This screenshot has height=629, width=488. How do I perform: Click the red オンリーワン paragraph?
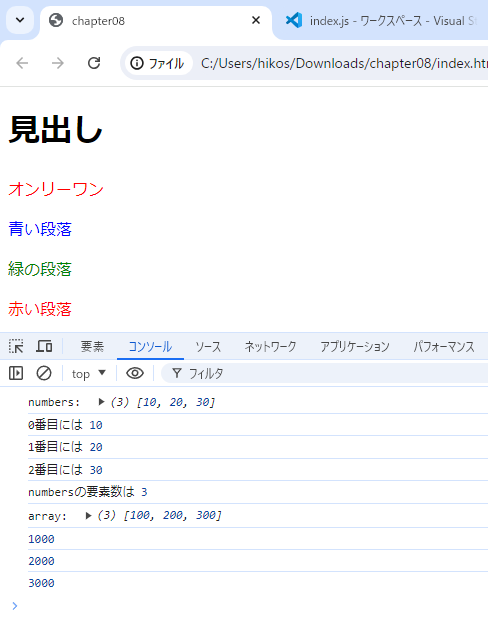point(56,189)
